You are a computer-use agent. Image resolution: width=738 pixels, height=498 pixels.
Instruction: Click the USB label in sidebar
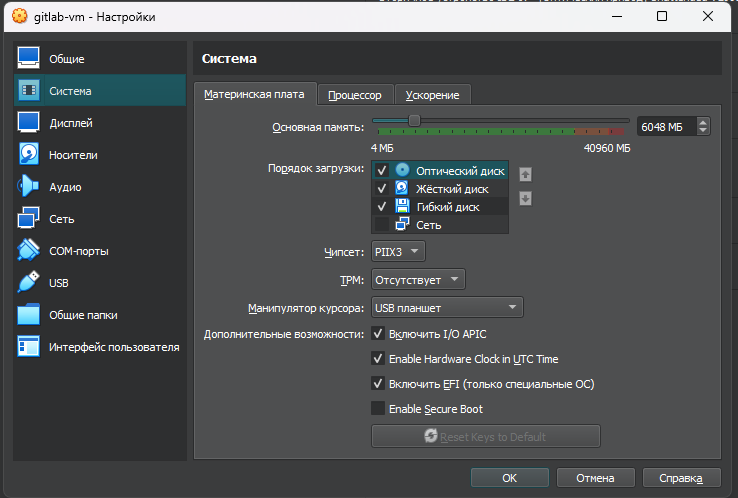(x=59, y=283)
